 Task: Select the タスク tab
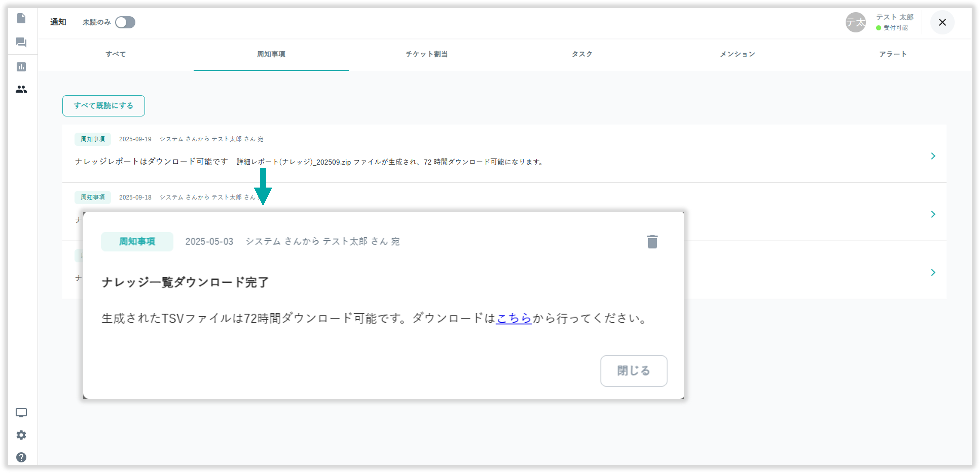point(582,54)
